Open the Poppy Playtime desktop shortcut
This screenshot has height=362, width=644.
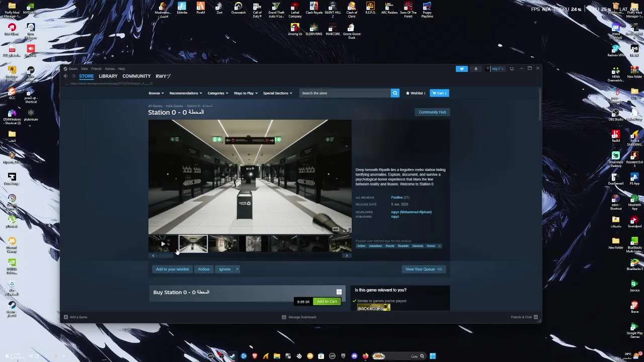tap(427, 10)
